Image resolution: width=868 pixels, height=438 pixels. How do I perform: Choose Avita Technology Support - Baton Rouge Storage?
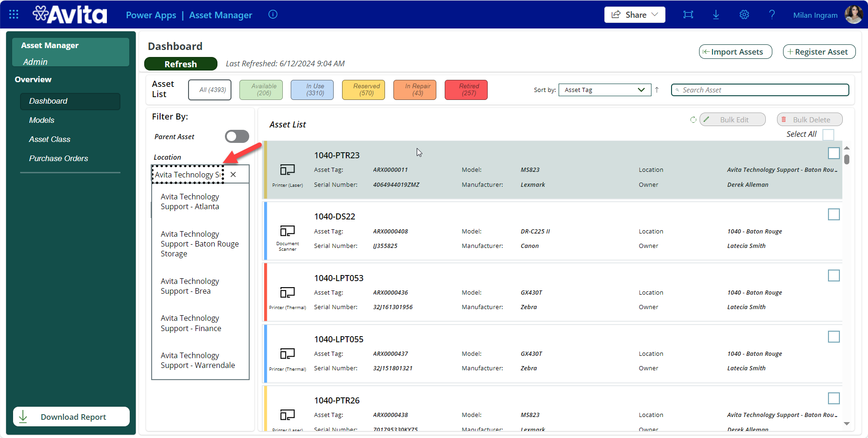(200, 244)
